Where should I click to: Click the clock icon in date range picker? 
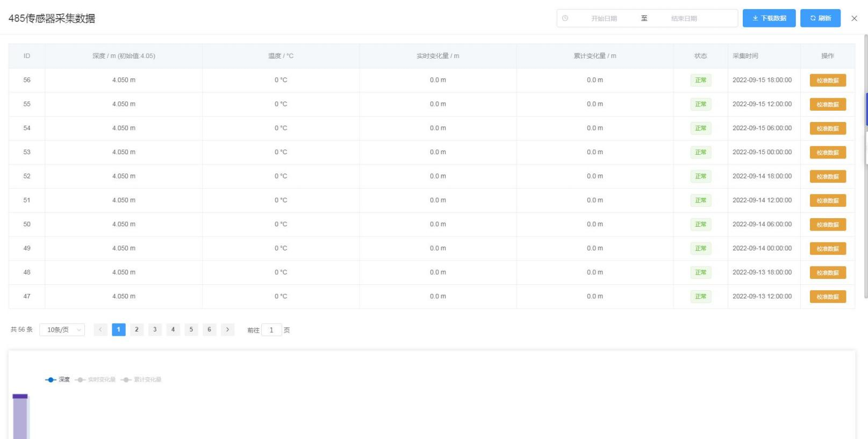[565, 18]
